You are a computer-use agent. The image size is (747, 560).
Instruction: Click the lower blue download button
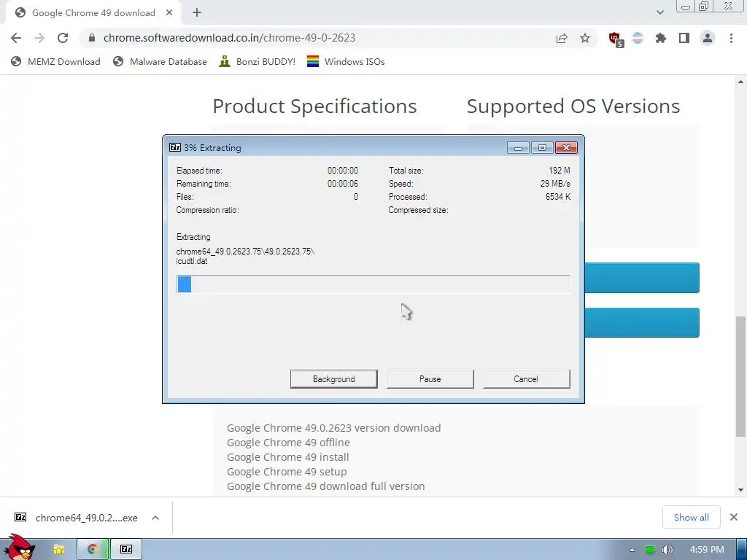click(642, 323)
